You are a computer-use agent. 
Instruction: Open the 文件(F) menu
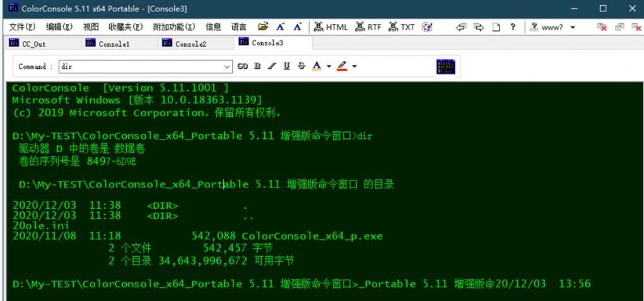coord(23,27)
